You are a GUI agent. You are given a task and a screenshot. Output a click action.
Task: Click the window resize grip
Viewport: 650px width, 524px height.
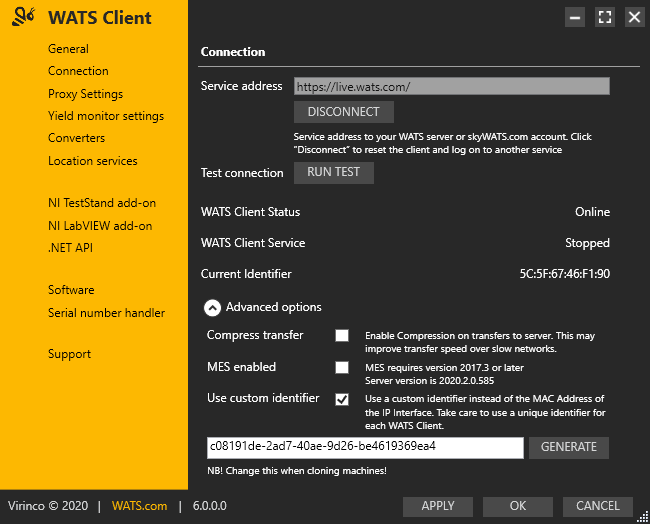(x=643, y=517)
